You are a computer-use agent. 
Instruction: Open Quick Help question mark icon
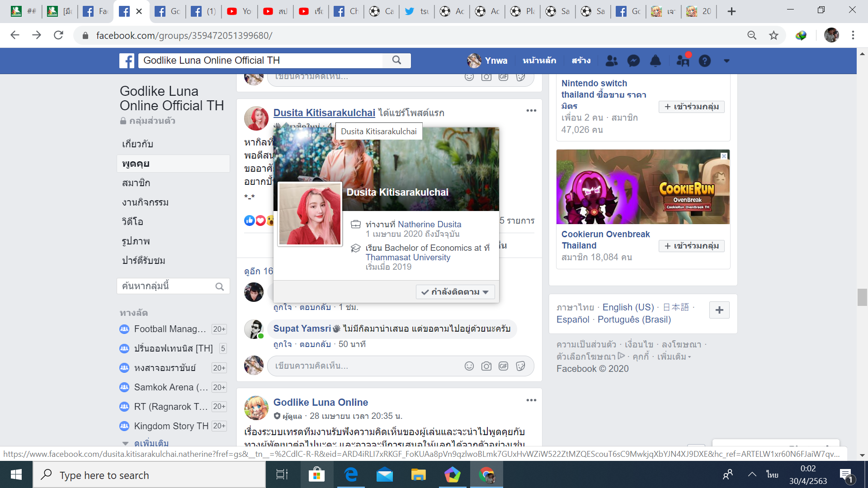[x=704, y=61]
